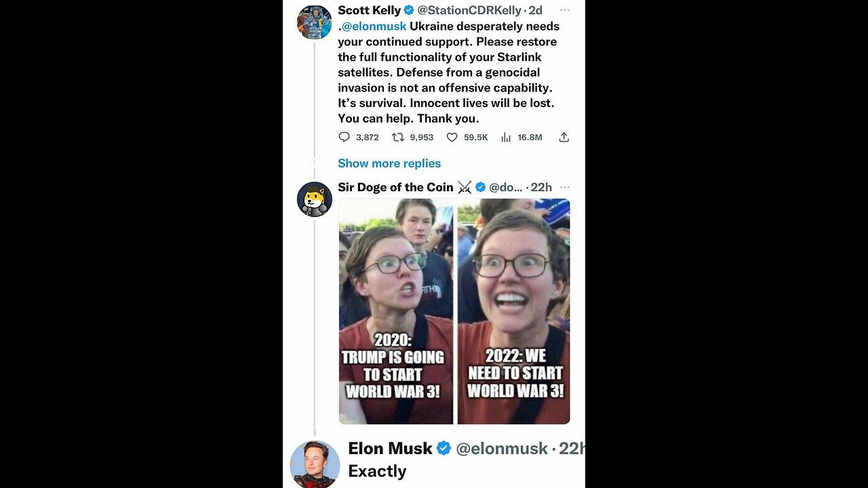Expand Show more replies
This screenshot has height=488, width=868.
(389, 163)
